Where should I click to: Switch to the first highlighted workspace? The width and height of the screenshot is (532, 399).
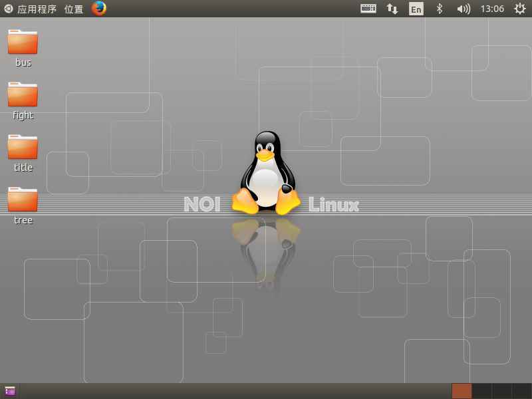(462, 391)
